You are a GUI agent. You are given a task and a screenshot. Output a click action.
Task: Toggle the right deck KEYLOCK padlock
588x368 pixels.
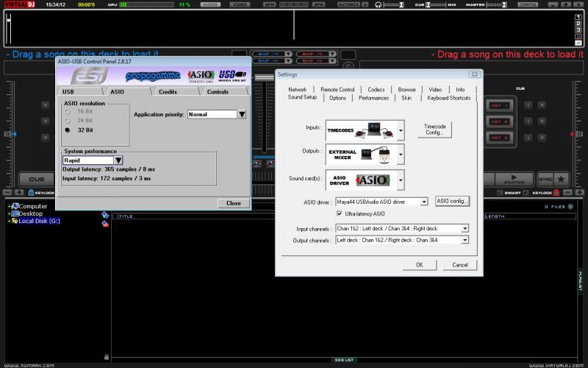point(555,193)
